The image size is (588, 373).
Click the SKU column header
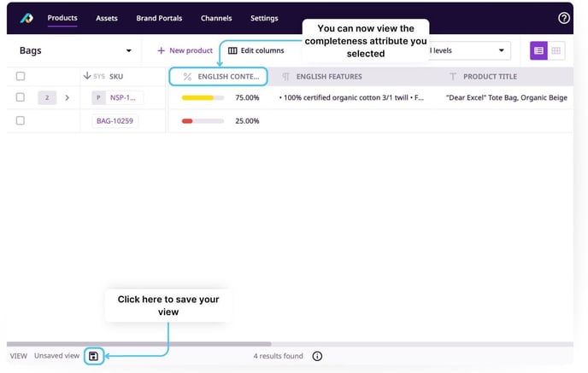(116, 77)
